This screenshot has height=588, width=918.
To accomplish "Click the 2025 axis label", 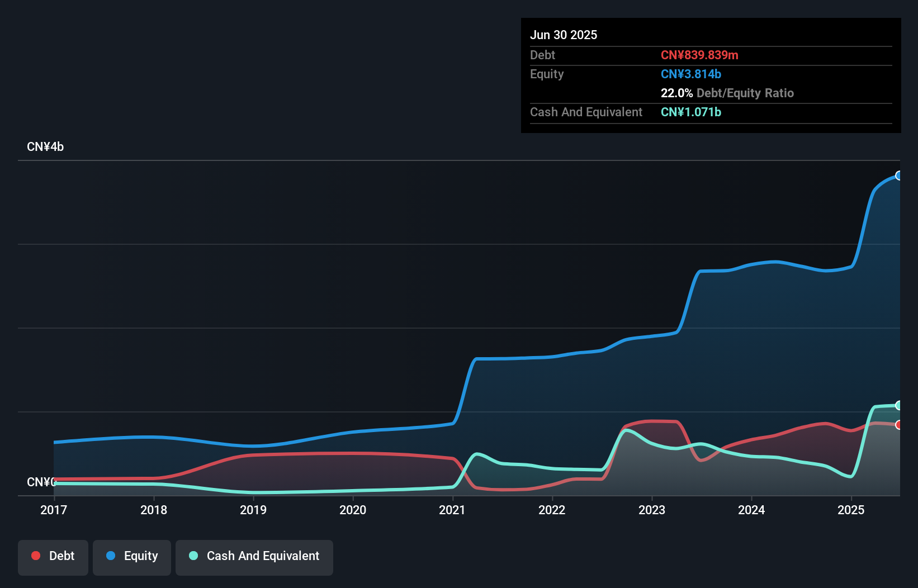I will pos(851,510).
